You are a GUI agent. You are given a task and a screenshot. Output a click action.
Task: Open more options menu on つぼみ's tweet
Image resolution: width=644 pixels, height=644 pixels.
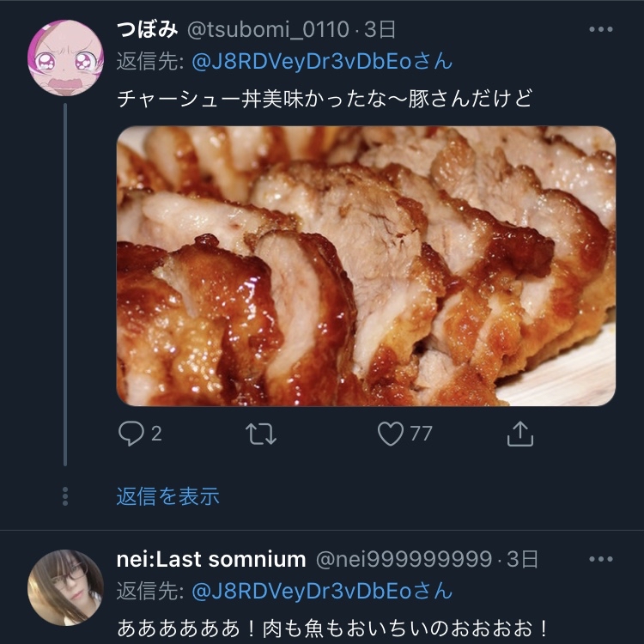point(601,29)
